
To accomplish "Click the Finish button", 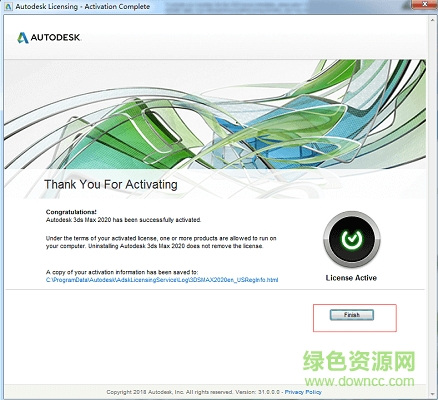I will pos(352,315).
